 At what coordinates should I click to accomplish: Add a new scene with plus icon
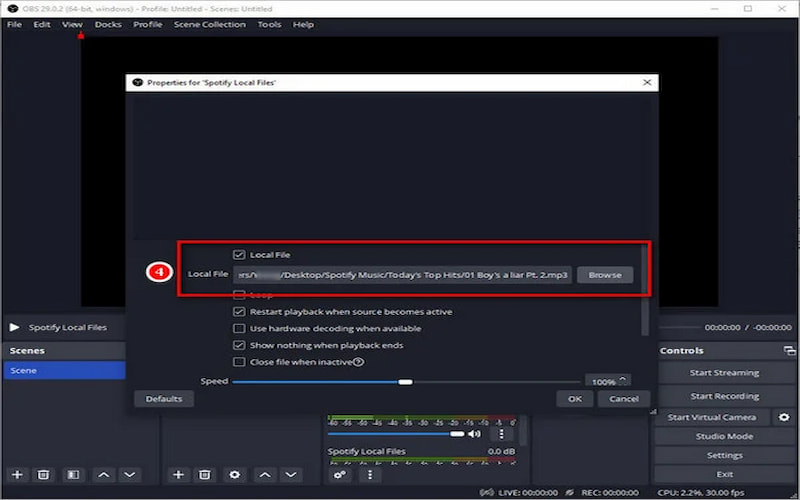pos(17,475)
